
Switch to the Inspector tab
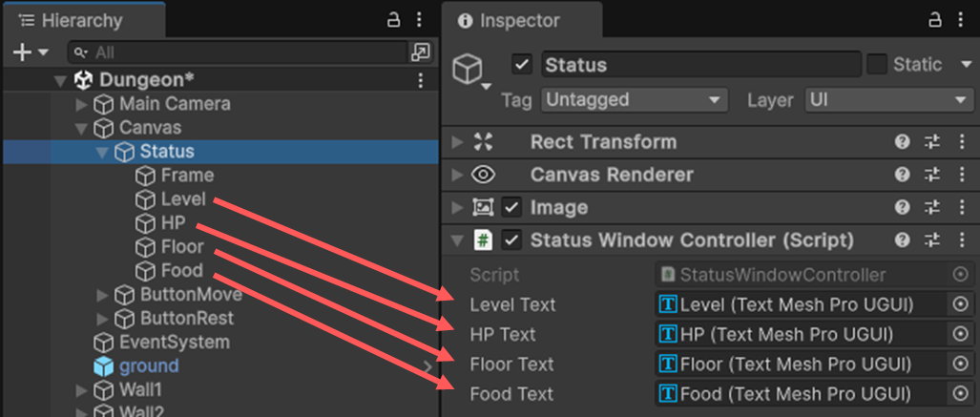520,20
